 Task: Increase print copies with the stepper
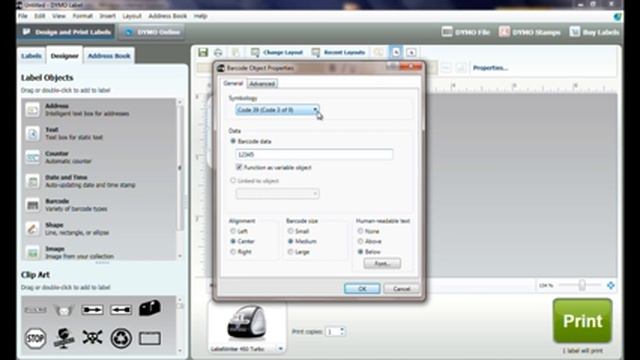pyautogui.click(x=342, y=329)
